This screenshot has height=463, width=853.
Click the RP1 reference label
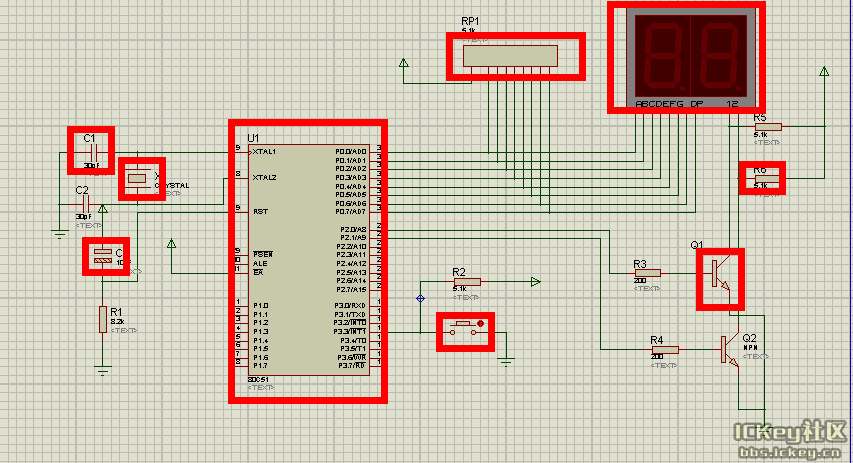470,21
